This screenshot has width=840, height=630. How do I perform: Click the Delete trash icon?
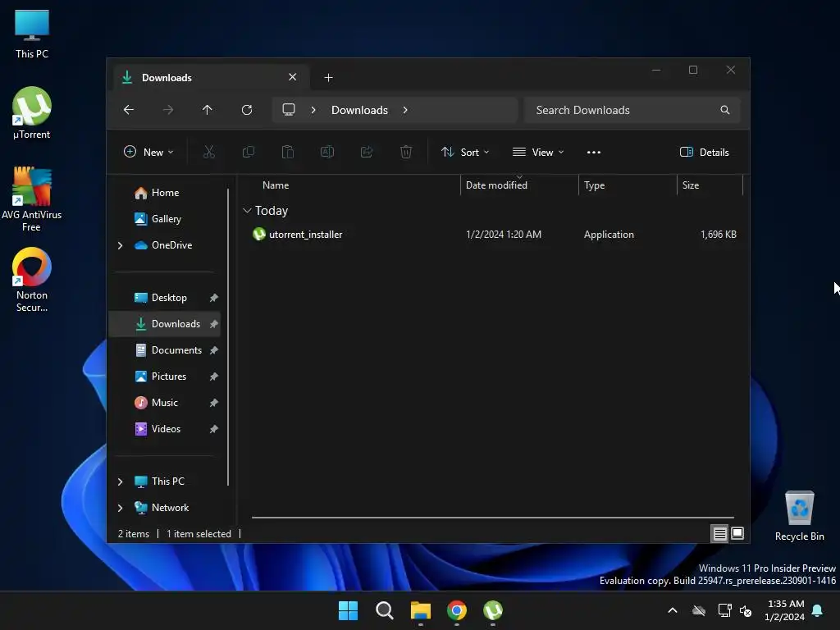[406, 152]
